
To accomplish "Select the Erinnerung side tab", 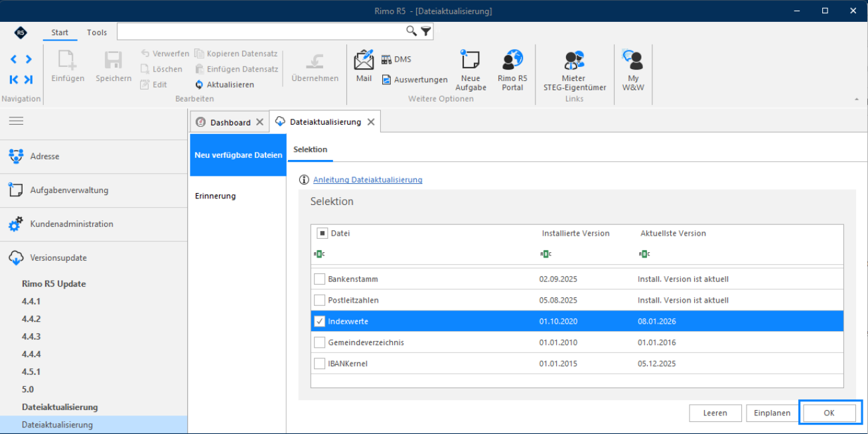I will (238, 196).
